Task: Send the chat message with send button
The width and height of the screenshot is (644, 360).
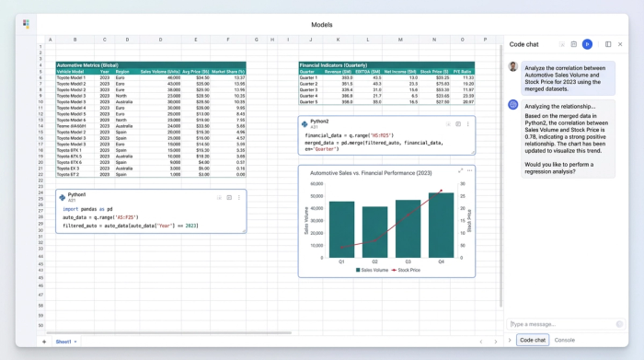Action: 619,324
